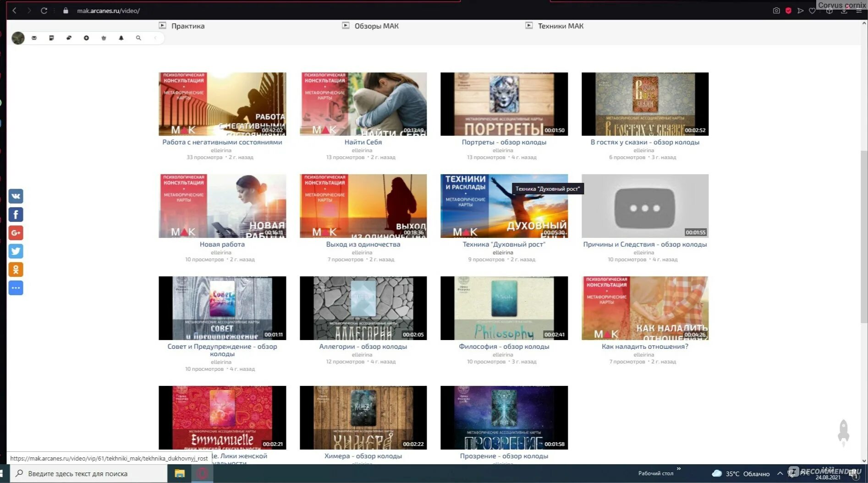Open the В гостях у сказки - обзор колоды link
868x483 pixels.
645,142
